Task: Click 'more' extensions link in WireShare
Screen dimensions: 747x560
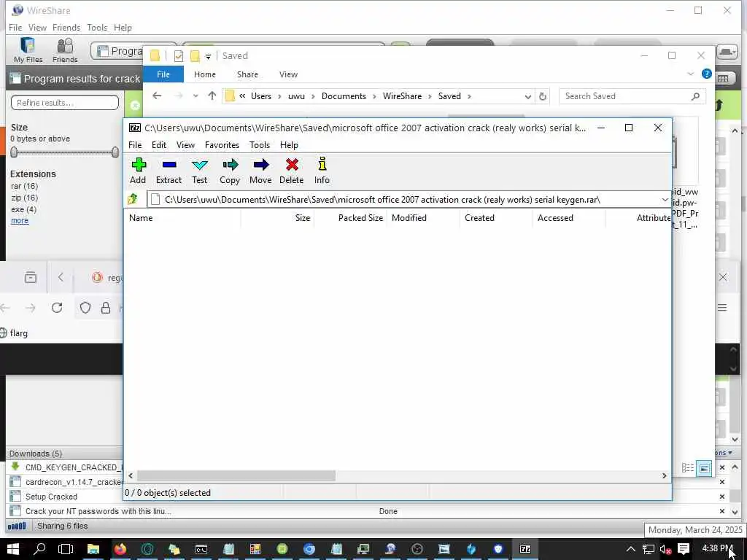Action: click(x=20, y=220)
